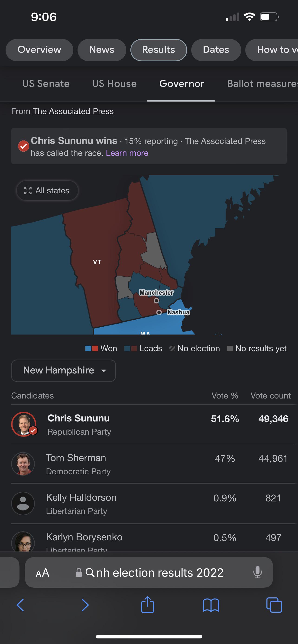Screen dimensions: 298x644
Task: Open the Safari share sheet
Action: (x=148, y=605)
